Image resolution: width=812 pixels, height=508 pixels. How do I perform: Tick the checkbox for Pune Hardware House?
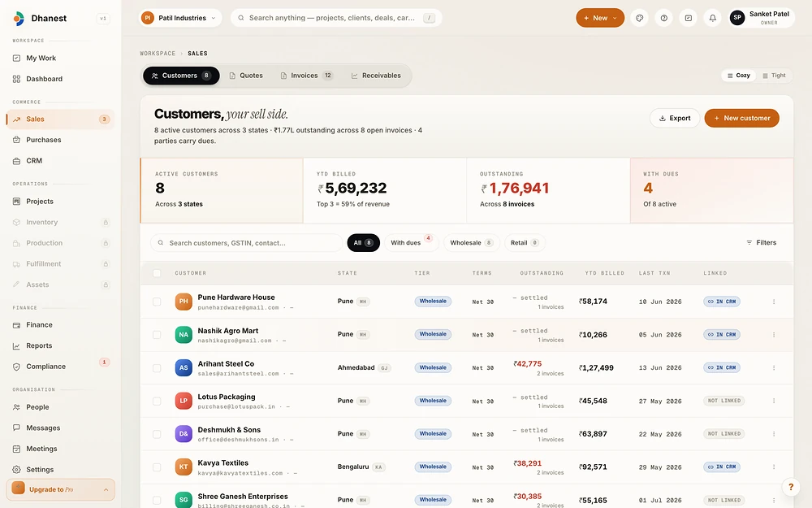(x=157, y=302)
